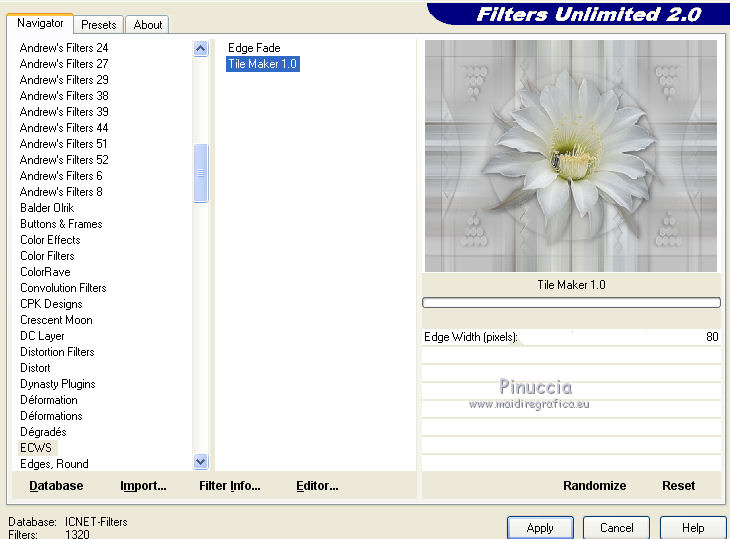
Task: Open the Presets tab
Action: (99, 25)
